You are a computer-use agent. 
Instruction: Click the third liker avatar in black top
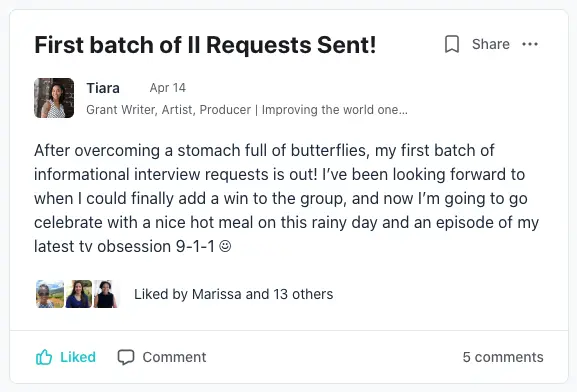[106, 294]
